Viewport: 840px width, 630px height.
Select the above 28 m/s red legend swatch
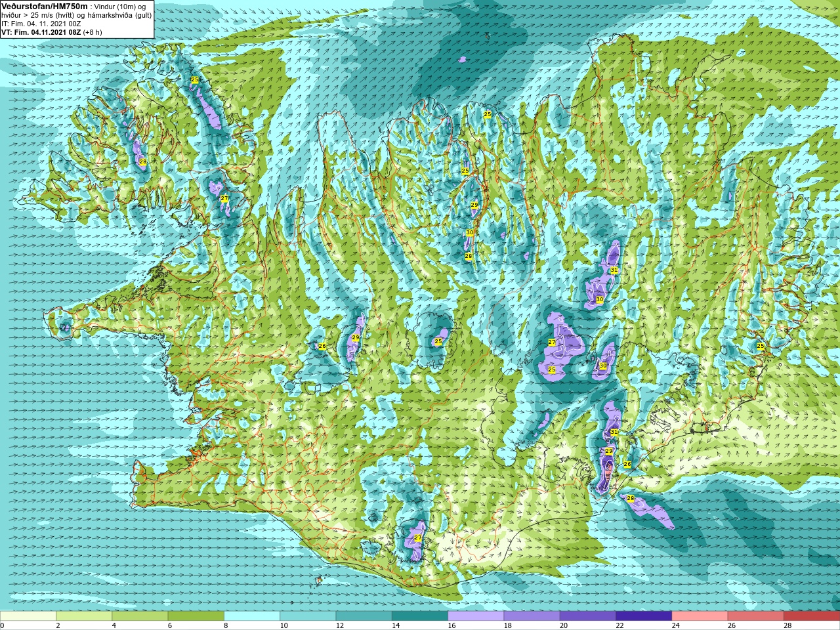812,616
